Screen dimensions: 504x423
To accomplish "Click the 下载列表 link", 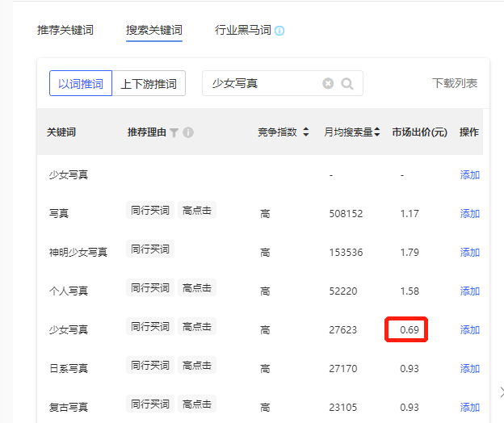I will (x=455, y=83).
